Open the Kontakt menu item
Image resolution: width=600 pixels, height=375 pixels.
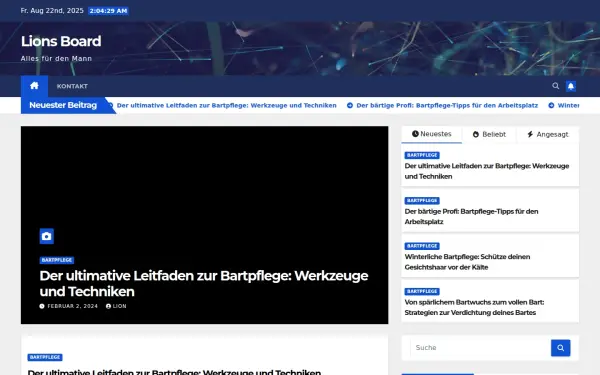[72, 86]
